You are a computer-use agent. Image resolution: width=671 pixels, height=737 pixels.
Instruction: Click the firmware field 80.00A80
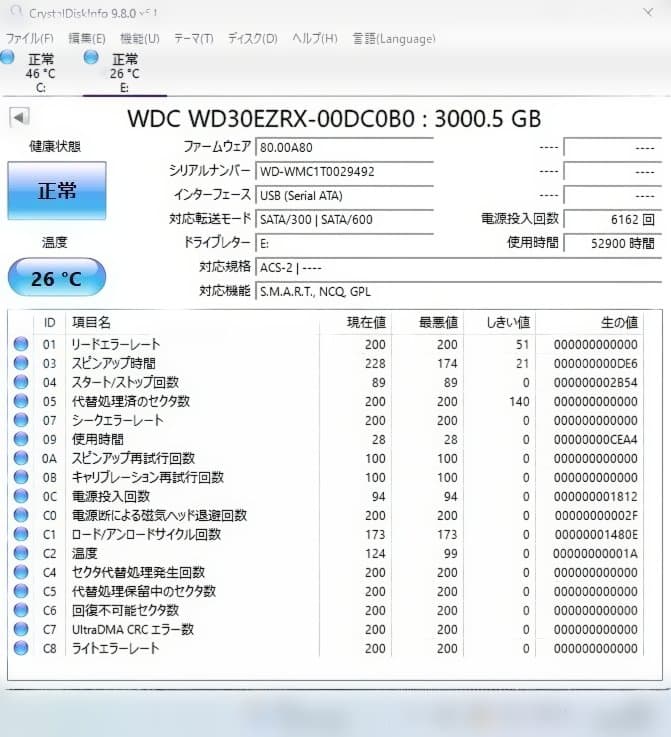pos(344,148)
